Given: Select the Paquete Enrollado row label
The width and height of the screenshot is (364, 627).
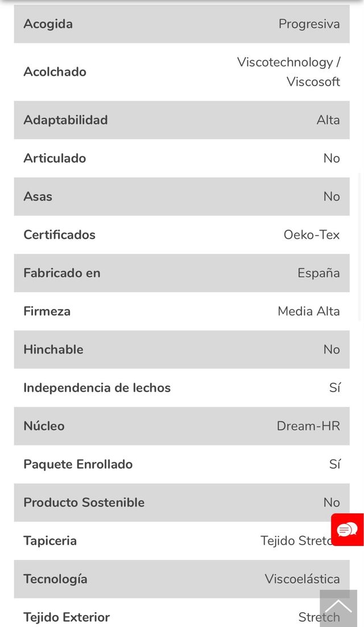Looking at the screenshot, I should click(78, 464).
